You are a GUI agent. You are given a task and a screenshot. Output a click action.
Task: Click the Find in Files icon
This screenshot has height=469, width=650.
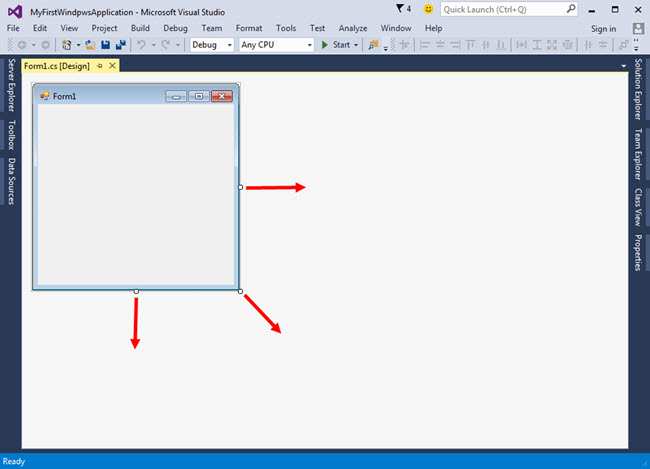373,45
